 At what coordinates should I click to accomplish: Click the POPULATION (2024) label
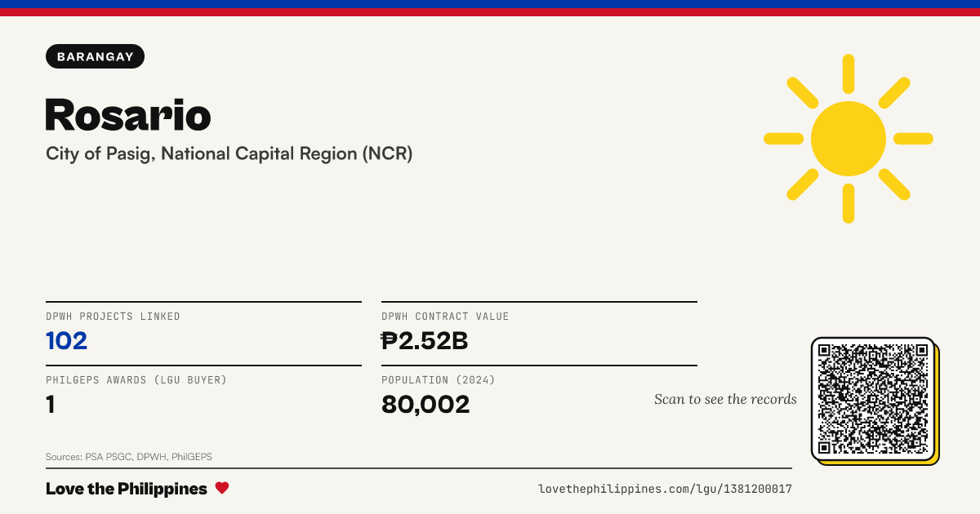coord(439,380)
